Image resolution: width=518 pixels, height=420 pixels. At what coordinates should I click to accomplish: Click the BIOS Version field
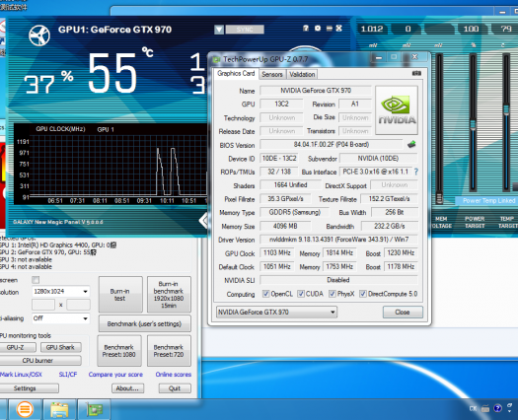[x=332, y=145]
